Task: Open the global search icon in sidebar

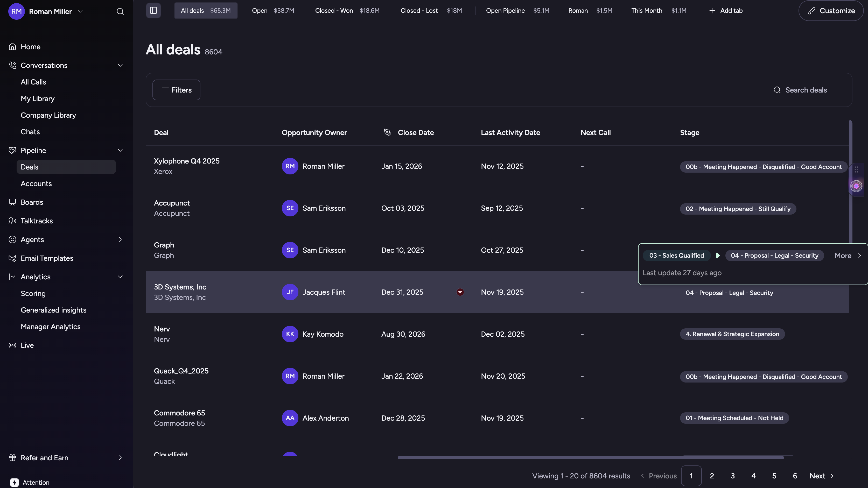Action: 120,11
